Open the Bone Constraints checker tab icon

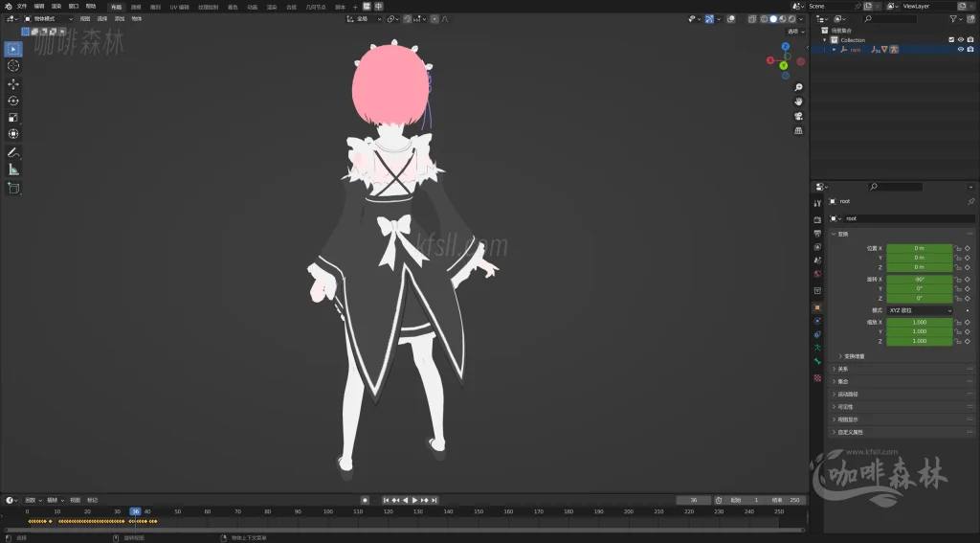[x=817, y=378]
